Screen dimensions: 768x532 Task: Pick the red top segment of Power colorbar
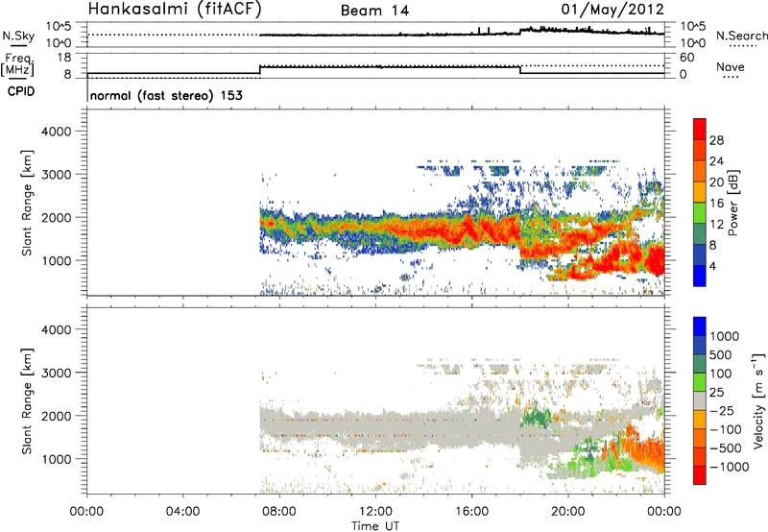coord(700,129)
